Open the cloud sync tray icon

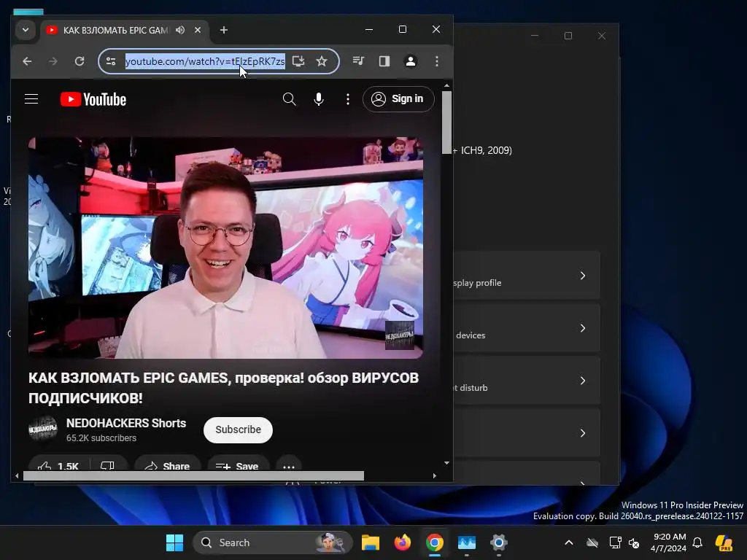tap(592, 542)
